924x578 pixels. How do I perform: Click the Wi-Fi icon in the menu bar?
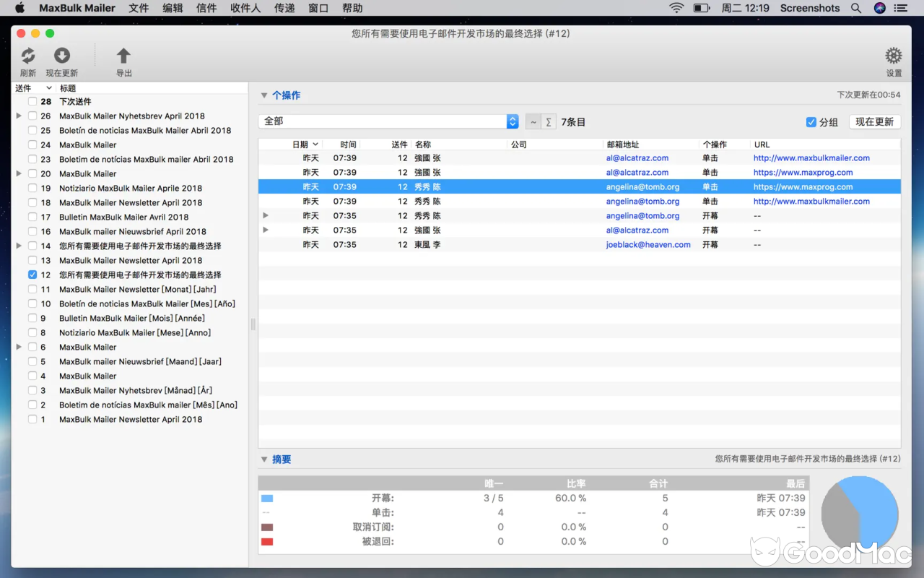point(676,8)
